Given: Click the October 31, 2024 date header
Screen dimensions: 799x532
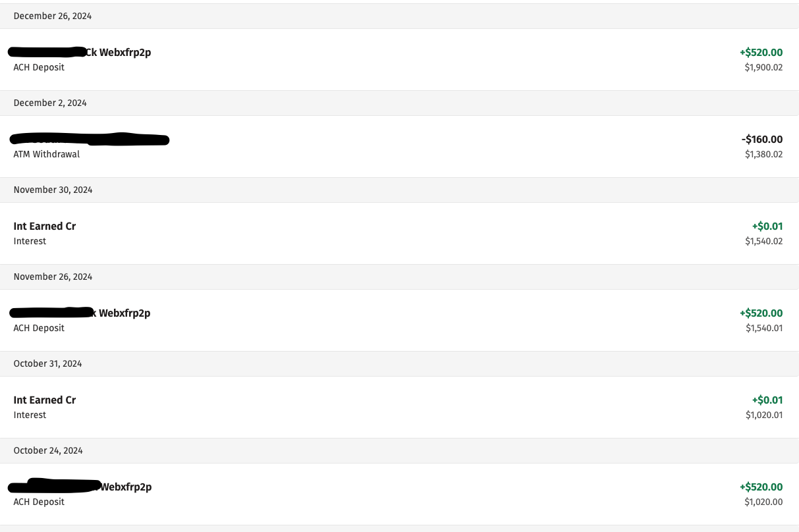Looking at the screenshot, I should [47, 363].
